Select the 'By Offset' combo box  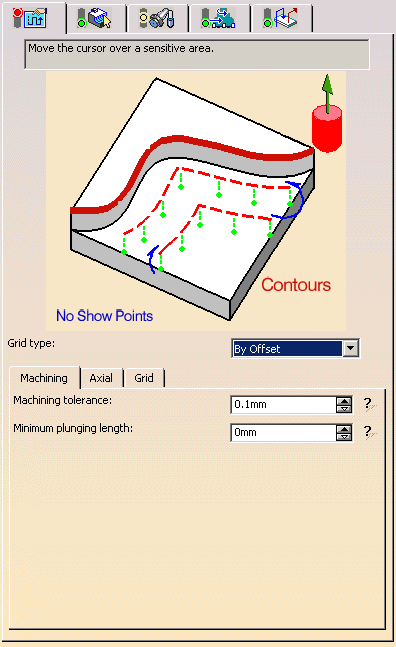tap(295, 348)
